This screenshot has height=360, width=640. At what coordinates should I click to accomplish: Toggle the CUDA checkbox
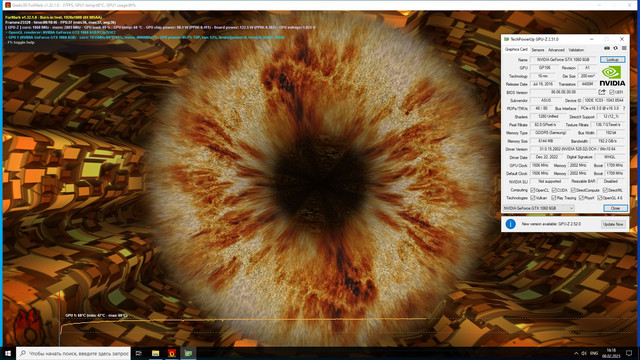554,190
